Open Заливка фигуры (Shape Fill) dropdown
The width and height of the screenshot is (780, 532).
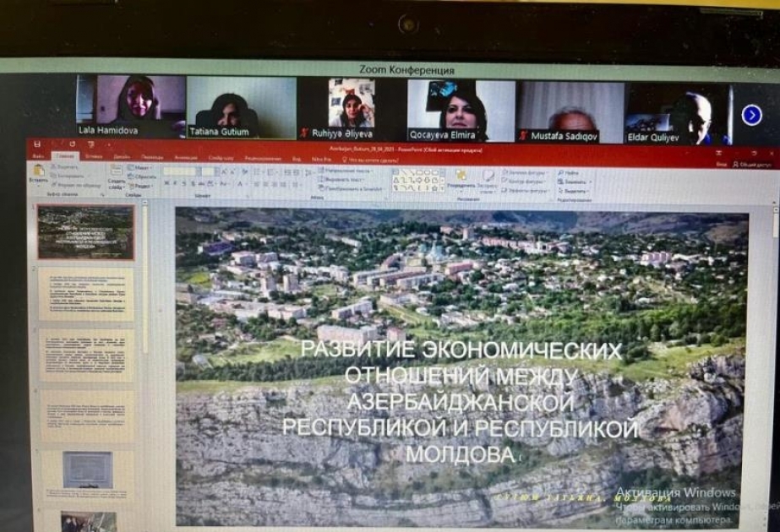(x=523, y=172)
